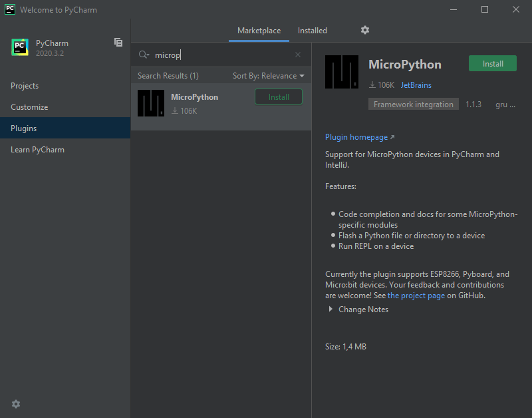532x418 pixels.
Task: Install MicroPython from the search results list
Action: (x=279, y=97)
